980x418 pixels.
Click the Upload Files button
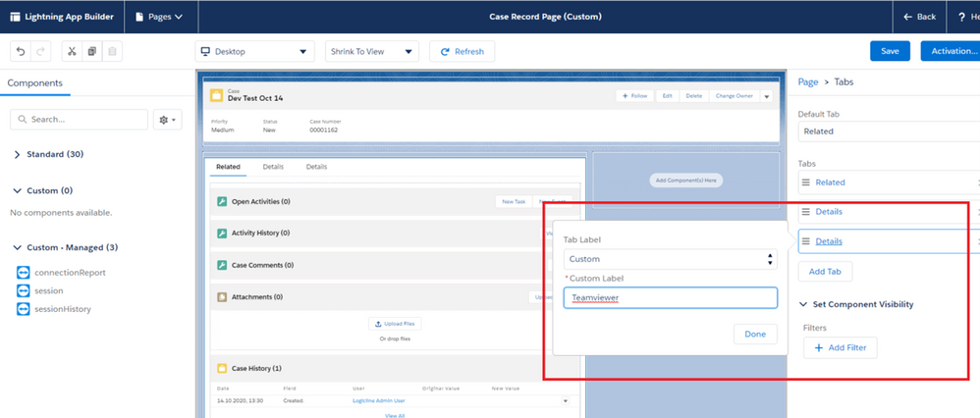[x=395, y=324]
